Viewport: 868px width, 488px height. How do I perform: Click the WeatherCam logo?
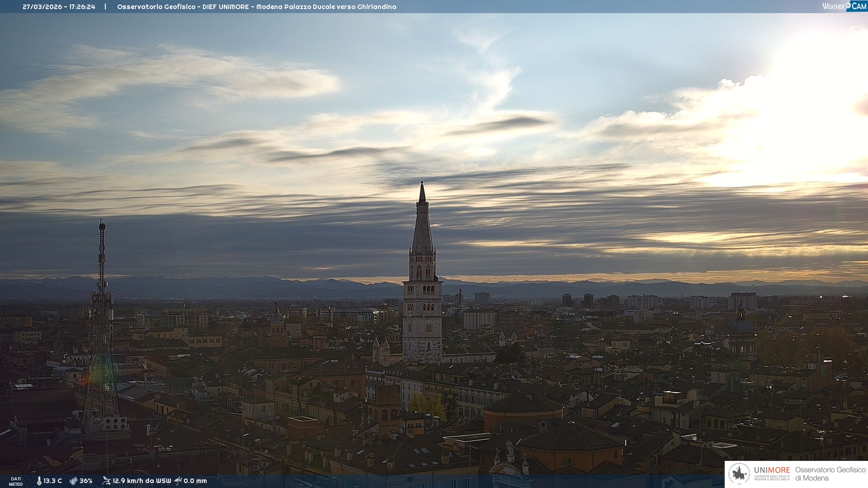[x=844, y=6]
